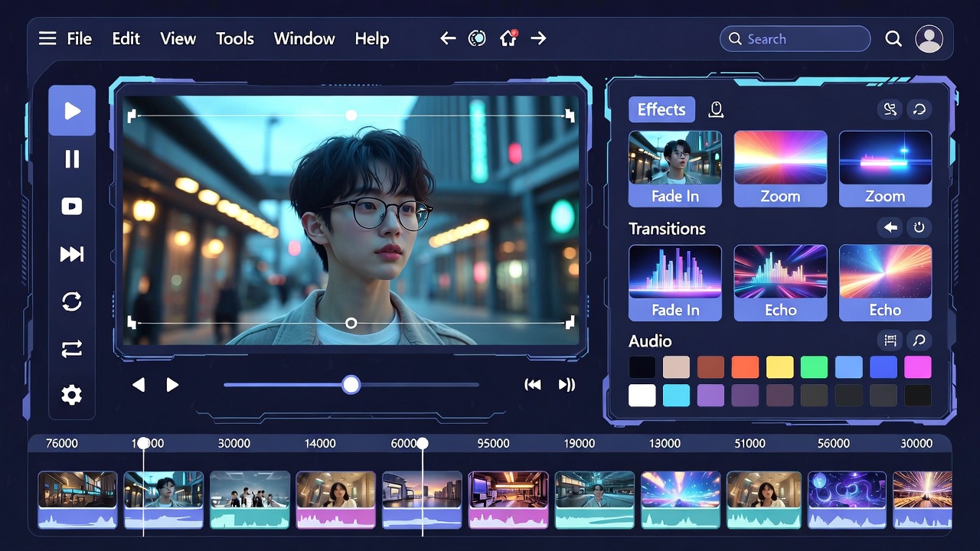
Task: Toggle the crop frame icon in Audio section
Action: point(890,341)
